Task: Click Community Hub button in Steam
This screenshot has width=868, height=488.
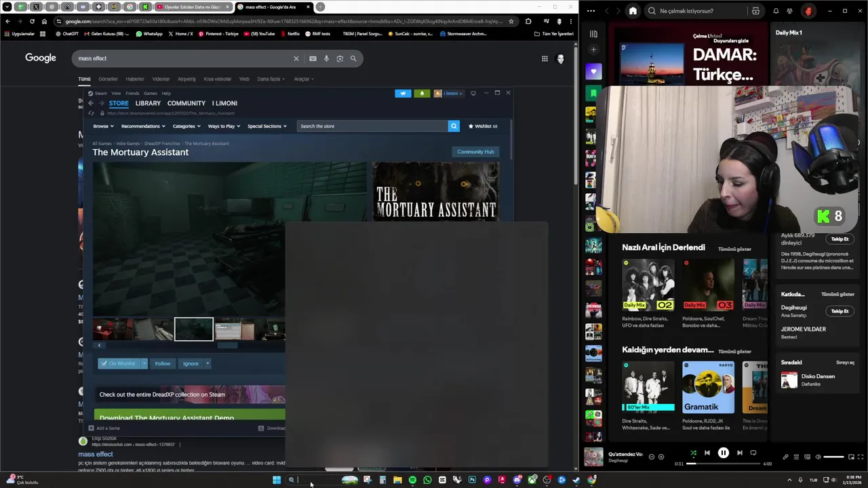Action: coord(475,152)
